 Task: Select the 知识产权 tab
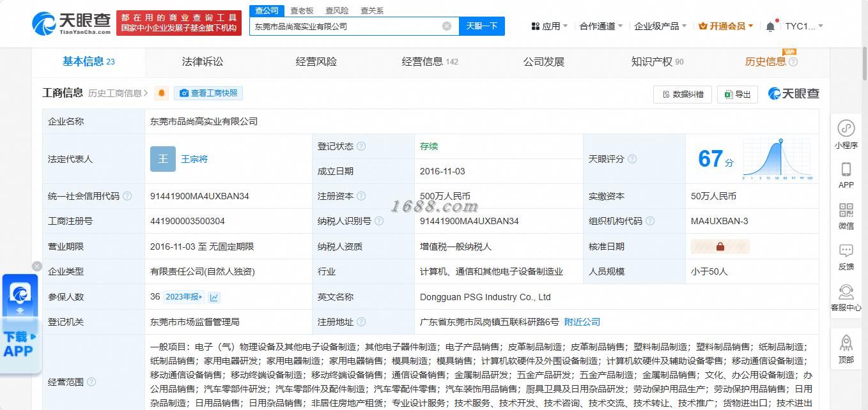658,62
